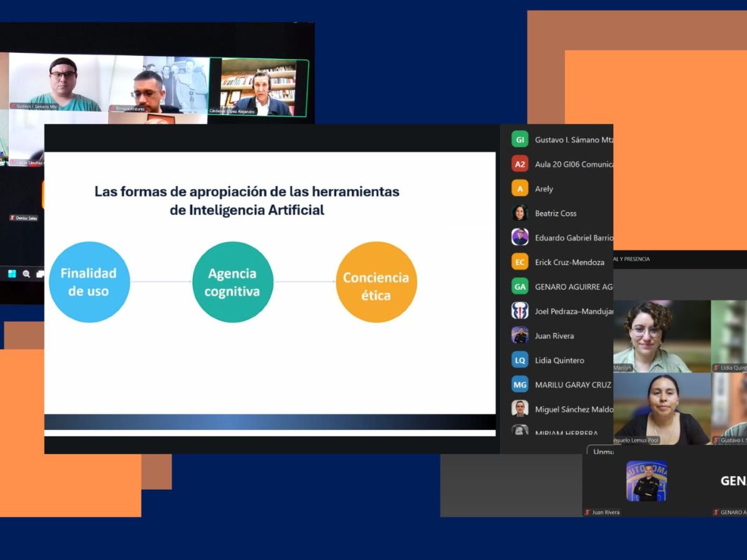Click the GA avatar for GENARO AGUIRRE
The height and width of the screenshot is (560, 747).
point(520,286)
